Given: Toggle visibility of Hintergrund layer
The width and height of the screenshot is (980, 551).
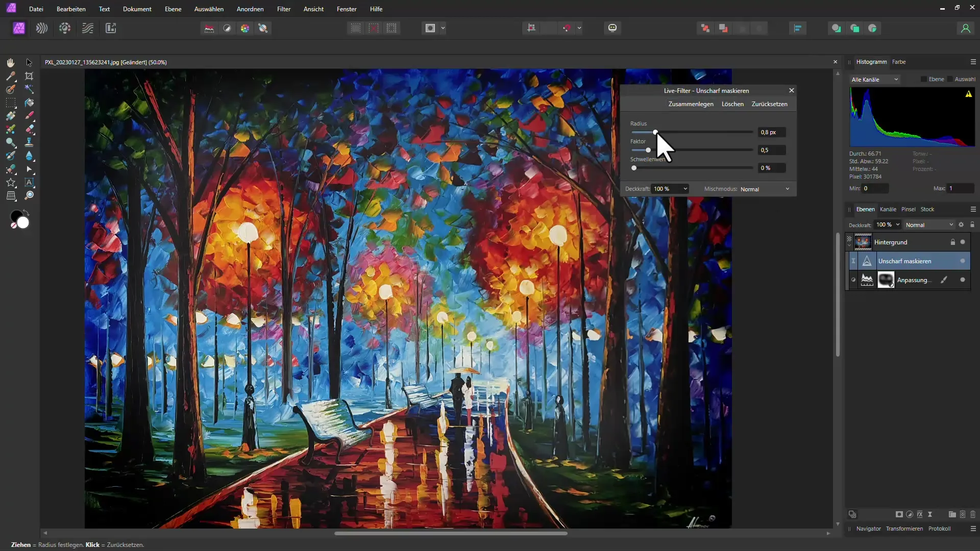Looking at the screenshot, I should (x=963, y=242).
